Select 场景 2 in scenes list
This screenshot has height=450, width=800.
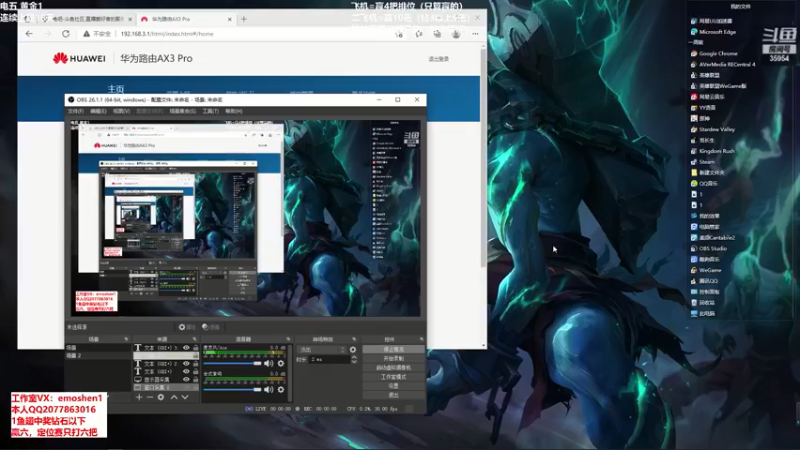pos(97,356)
